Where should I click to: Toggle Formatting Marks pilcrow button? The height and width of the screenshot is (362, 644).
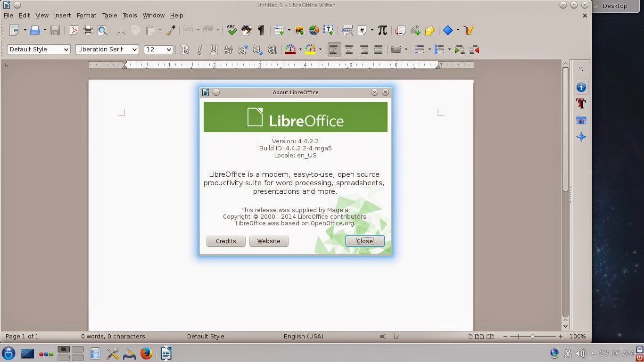point(261,30)
